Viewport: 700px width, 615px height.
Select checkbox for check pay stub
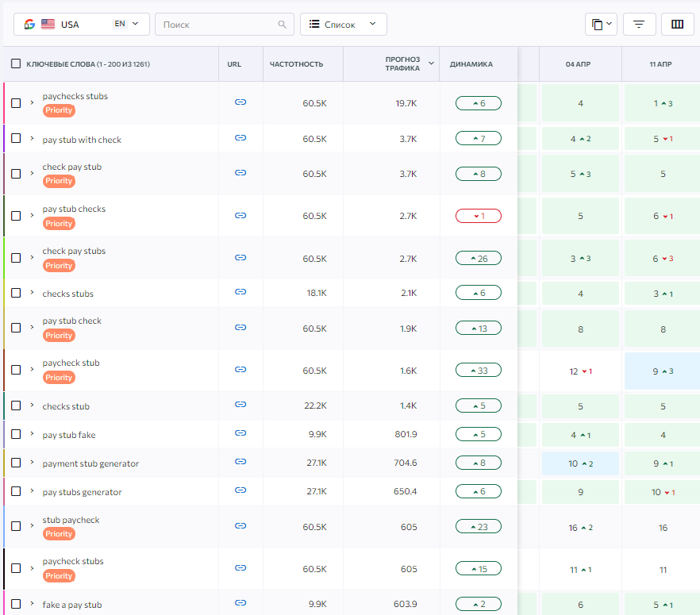click(x=16, y=174)
